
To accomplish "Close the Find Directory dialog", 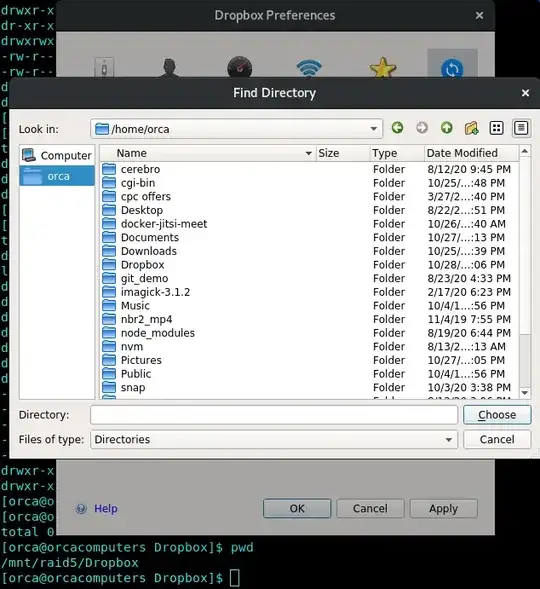I will 525,93.
